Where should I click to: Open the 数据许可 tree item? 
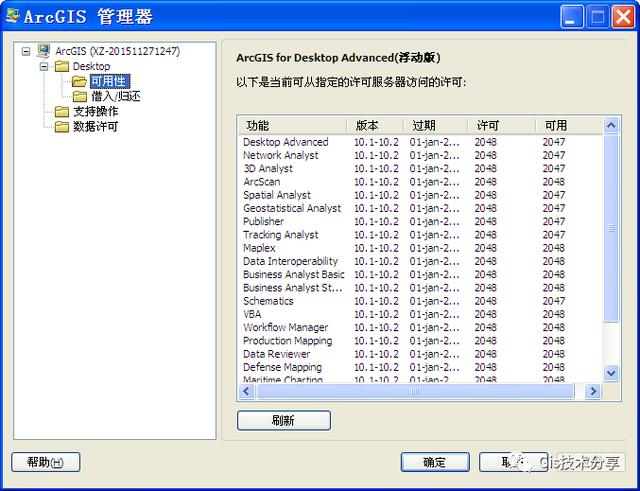(96, 127)
